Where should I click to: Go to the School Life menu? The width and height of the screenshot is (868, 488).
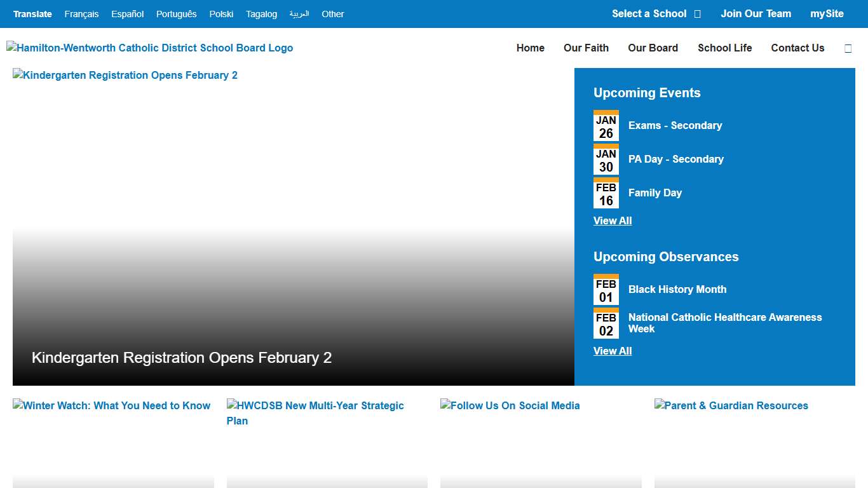[x=724, y=48]
